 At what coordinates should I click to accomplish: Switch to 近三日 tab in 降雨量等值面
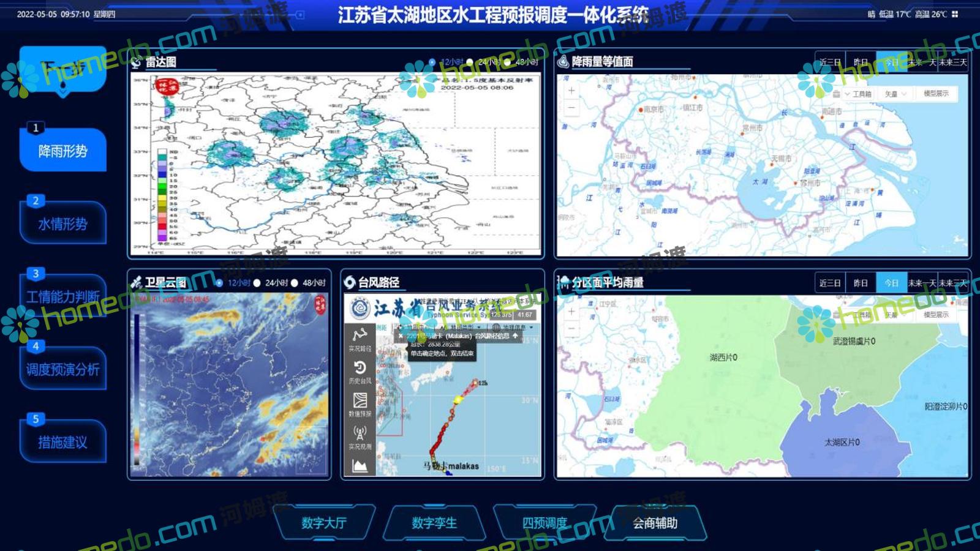tap(830, 62)
